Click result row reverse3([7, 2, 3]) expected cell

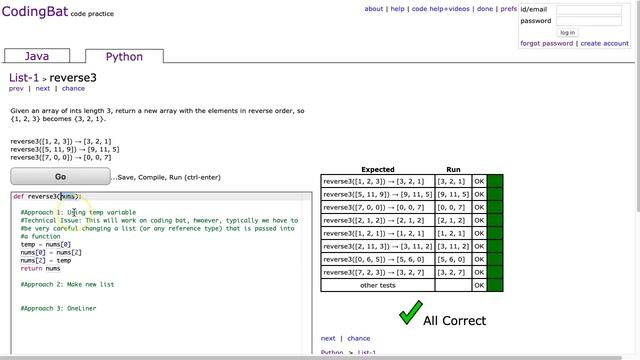[x=378, y=272]
